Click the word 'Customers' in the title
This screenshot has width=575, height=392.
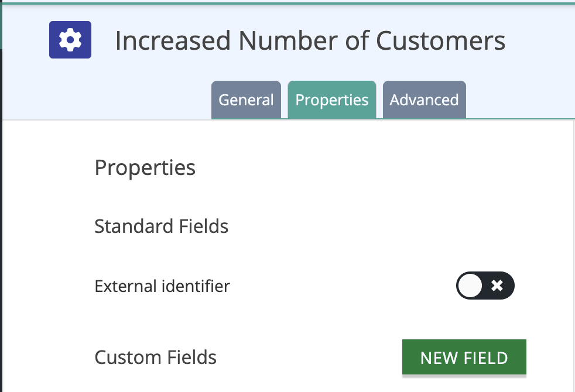click(441, 40)
